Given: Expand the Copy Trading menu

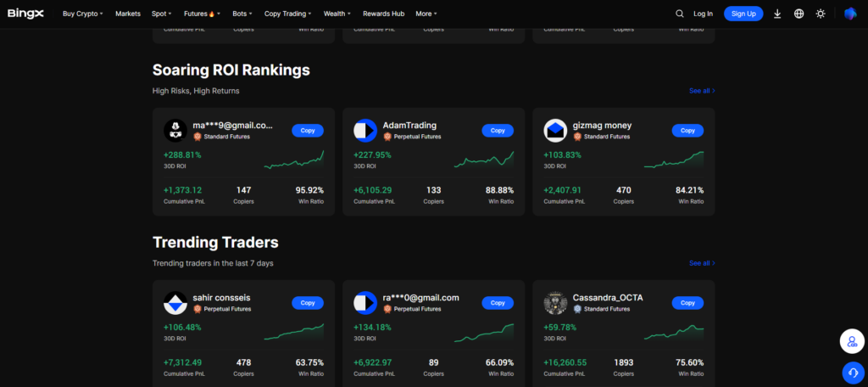Looking at the screenshot, I should (x=287, y=14).
